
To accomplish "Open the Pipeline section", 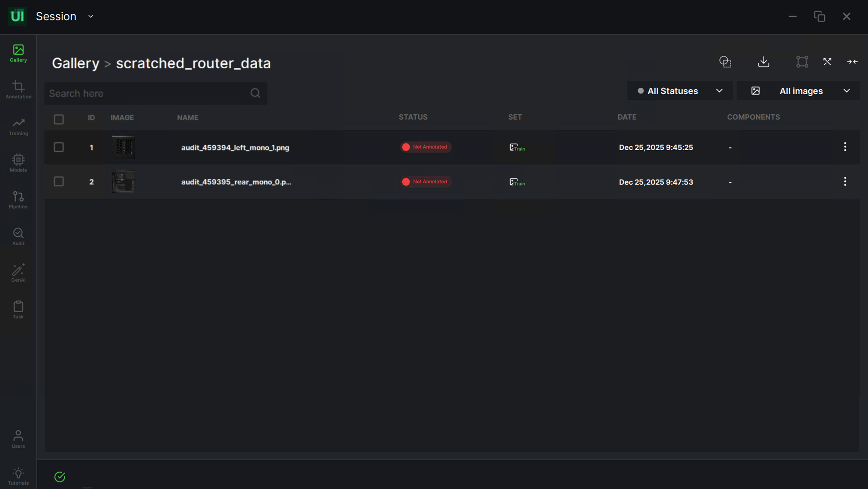I will [x=18, y=200].
